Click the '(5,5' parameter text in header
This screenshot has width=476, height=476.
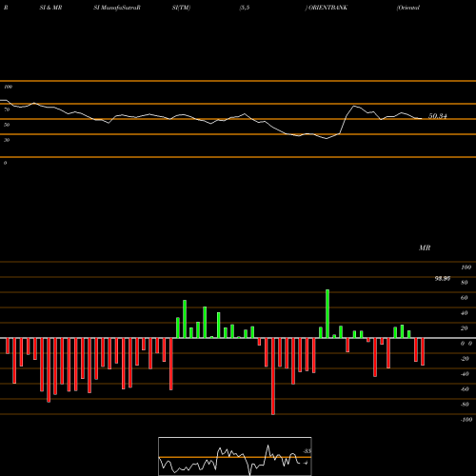(245, 8)
